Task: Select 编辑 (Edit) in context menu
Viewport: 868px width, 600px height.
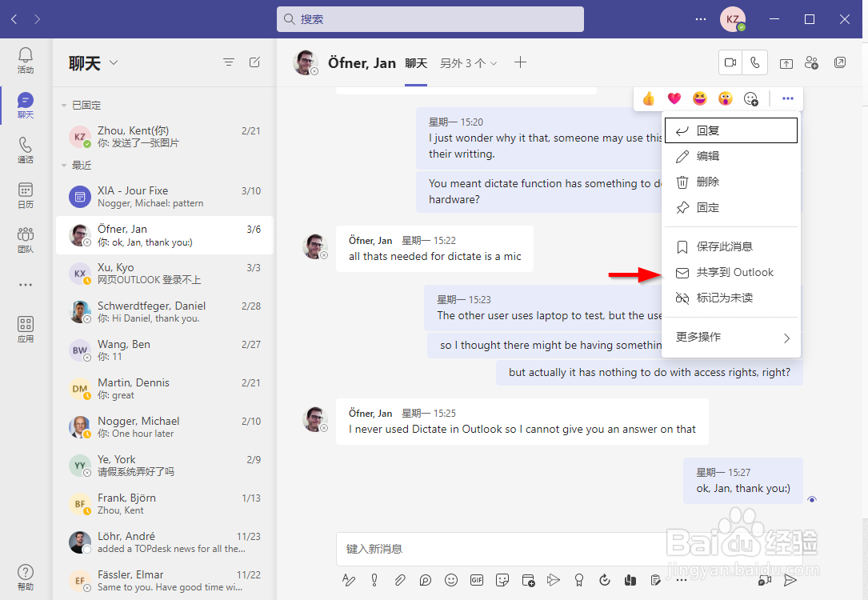Action: pyautogui.click(x=731, y=156)
